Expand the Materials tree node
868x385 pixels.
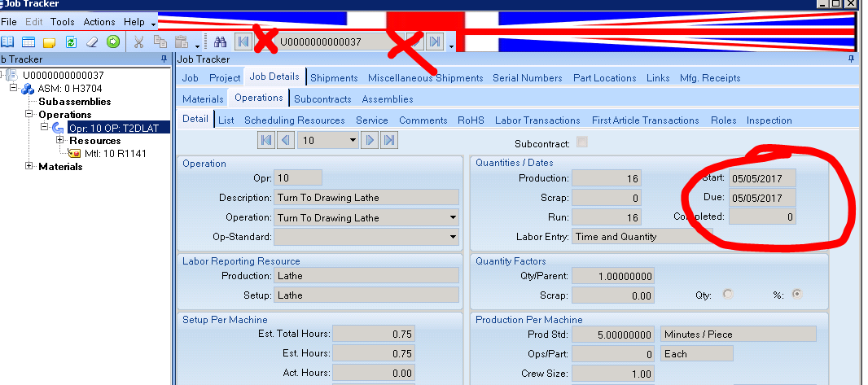pos(28,166)
